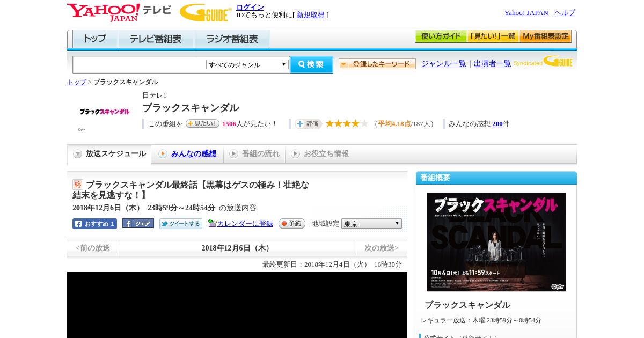Image resolution: width=644 pixels, height=338 pixels.
Task: Open the 出演者一覧 link
Action: 492,63
